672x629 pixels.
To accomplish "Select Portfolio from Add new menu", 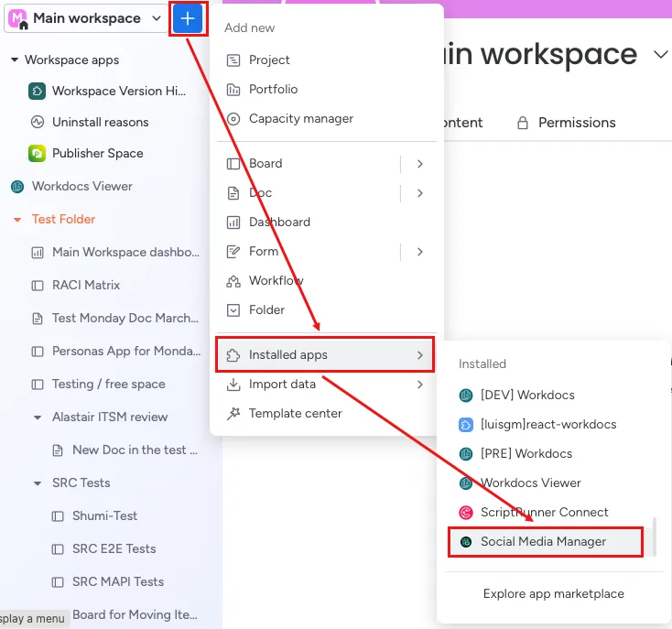I will click(x=327, y=90).
